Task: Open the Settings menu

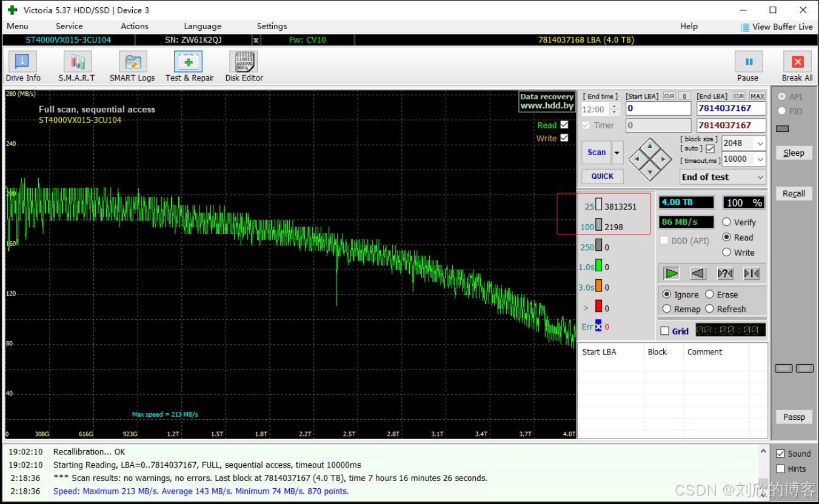Action: (272, 26)
